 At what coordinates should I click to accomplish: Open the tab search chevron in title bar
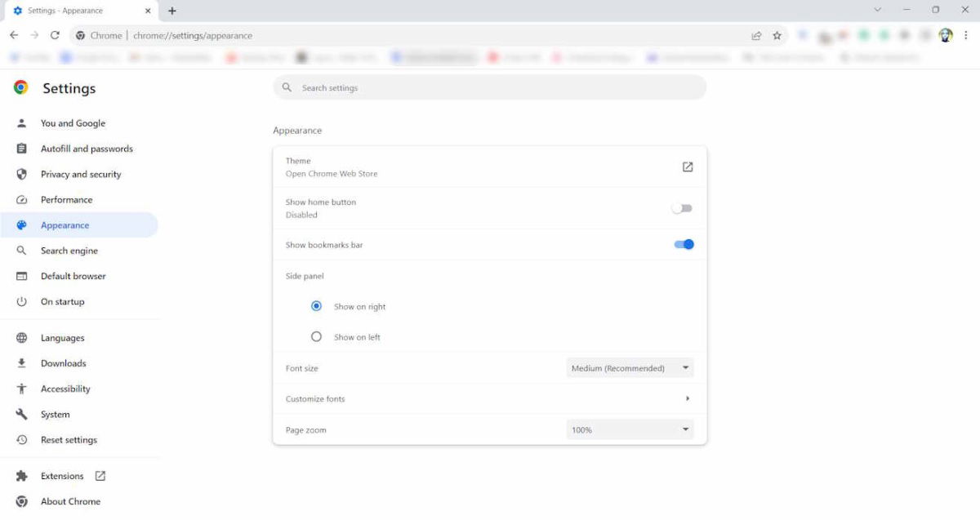click(x=878, y=10)
